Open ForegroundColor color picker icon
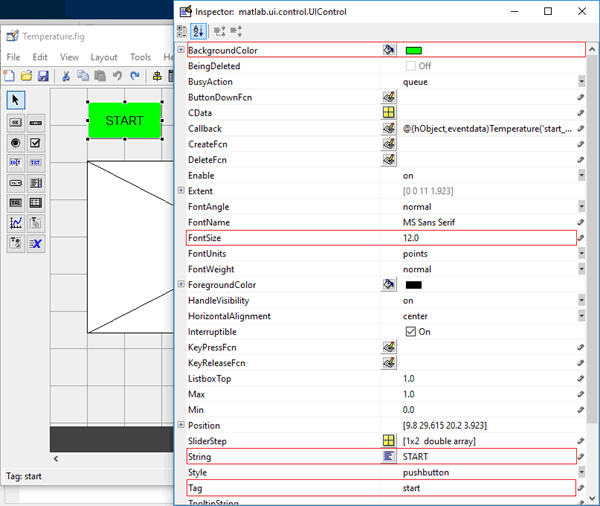 click(x=389, y=284)
